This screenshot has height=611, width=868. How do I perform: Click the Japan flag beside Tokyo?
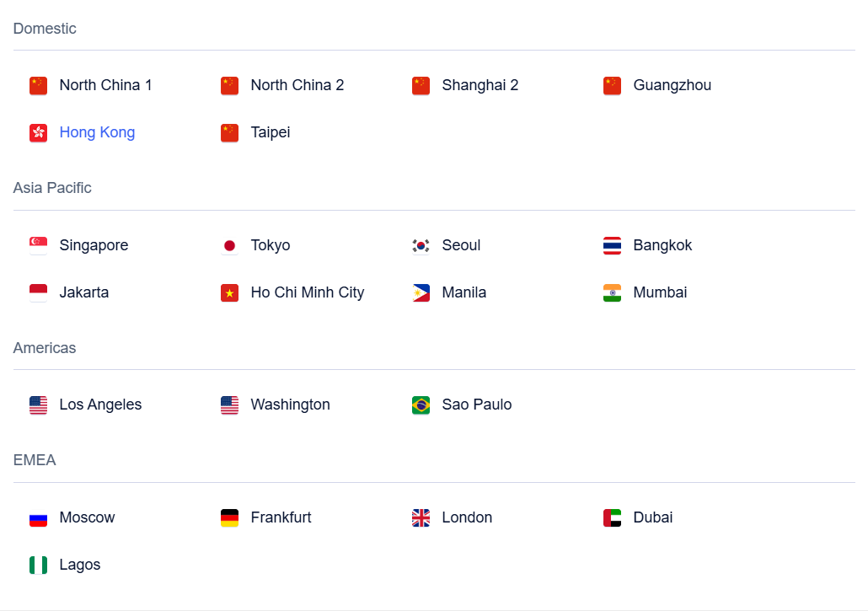230,245
